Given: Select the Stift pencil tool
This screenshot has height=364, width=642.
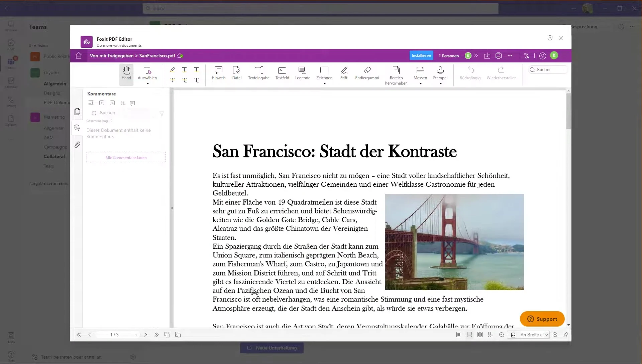Looking at the screenshot, I should pos(344,73).
